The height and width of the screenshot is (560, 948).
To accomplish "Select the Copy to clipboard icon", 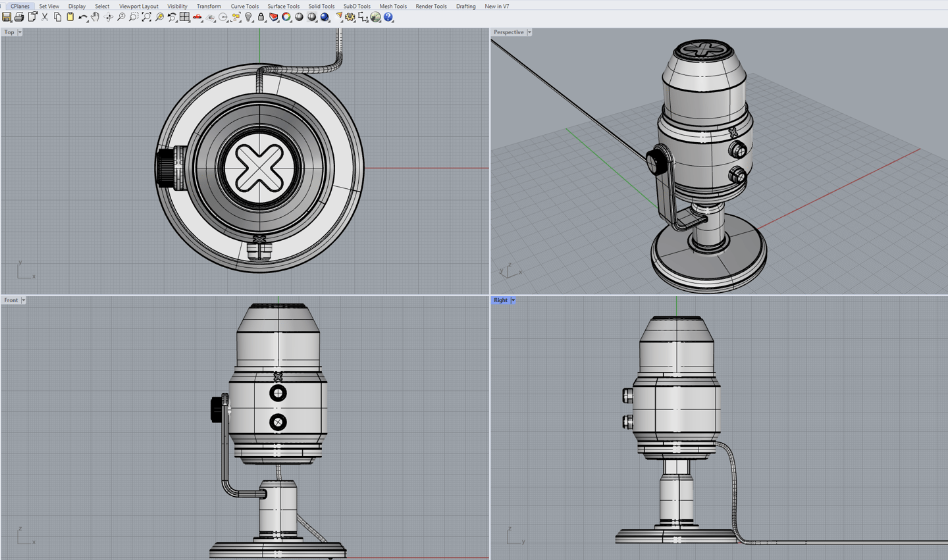I will pyautogui.click(x=57, y=17).
